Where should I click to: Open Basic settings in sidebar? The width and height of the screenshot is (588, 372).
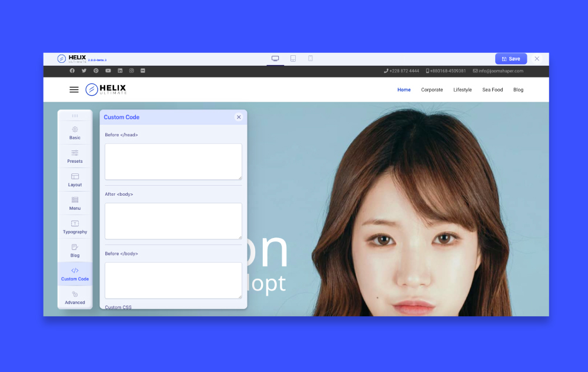(75, 133)
